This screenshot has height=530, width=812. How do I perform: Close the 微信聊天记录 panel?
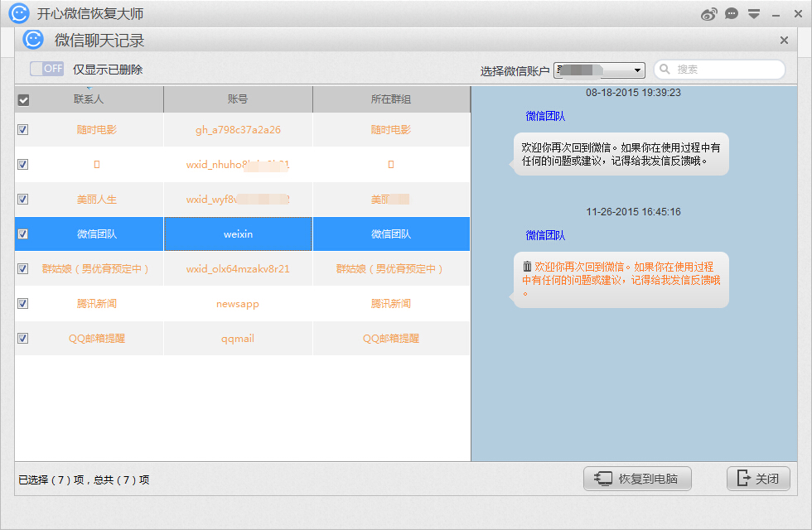[784, 41]
